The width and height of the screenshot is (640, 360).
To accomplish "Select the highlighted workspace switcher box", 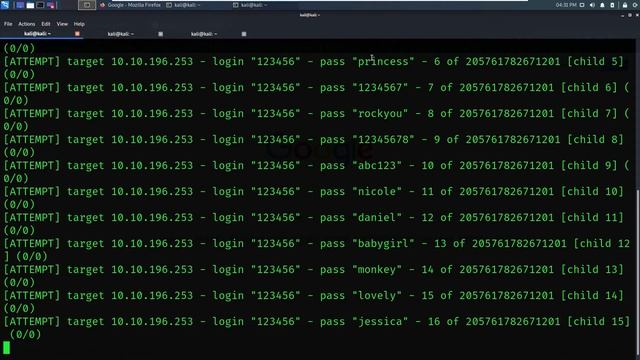I will (87, 5).
